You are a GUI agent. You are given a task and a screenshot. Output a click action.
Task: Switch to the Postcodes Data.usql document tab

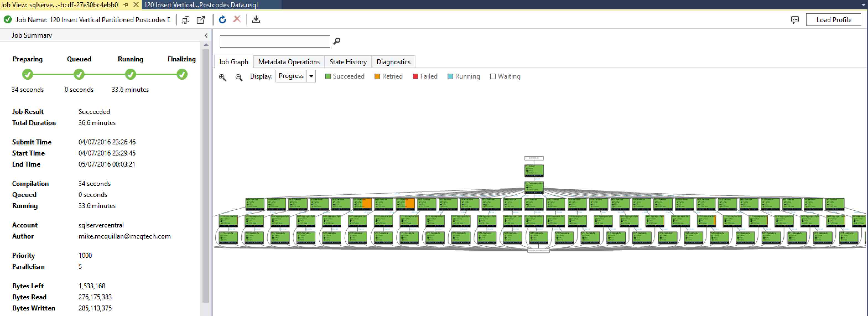(x=201, y=5)
